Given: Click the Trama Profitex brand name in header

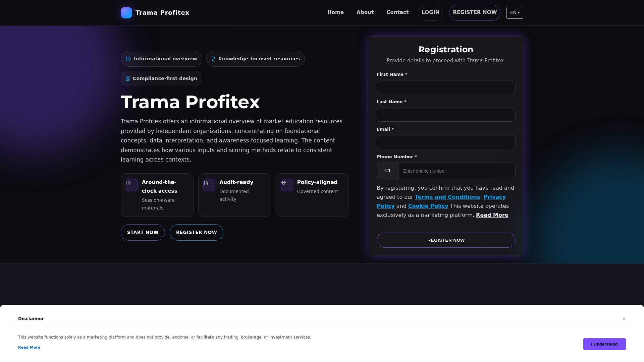Looking at the screenshot, I should point(162,13).
